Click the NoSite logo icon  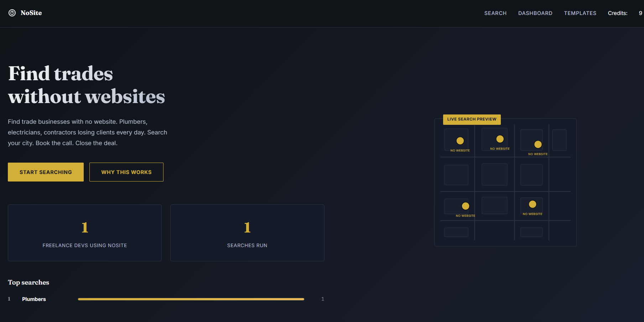click(x=12, y=13)
